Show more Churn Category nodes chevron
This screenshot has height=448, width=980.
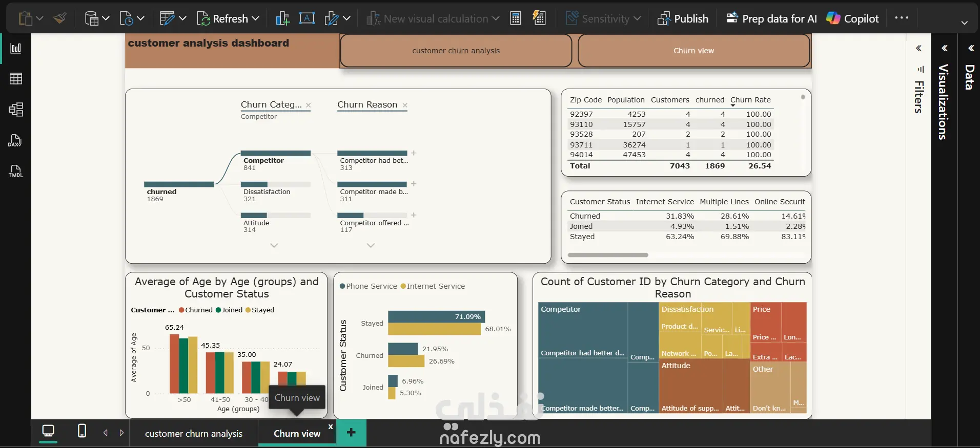click(274, 246)
